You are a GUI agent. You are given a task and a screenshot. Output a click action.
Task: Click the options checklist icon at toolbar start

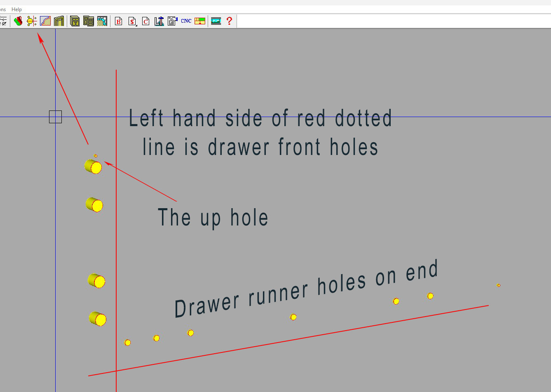(x=3, y=21)
